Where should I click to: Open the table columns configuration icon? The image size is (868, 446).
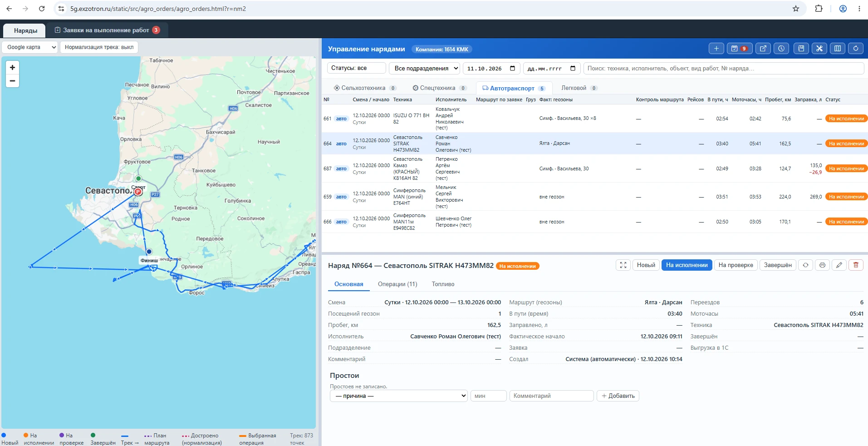[838, 49]
